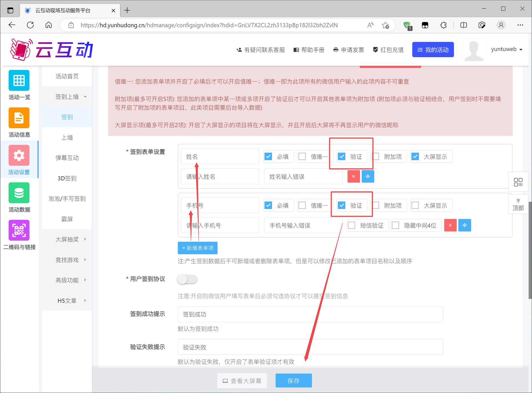Viewport: 532px width, 393px height.
Task: Enable 短信验证 checkbox
Action: [x=352, y=225]
